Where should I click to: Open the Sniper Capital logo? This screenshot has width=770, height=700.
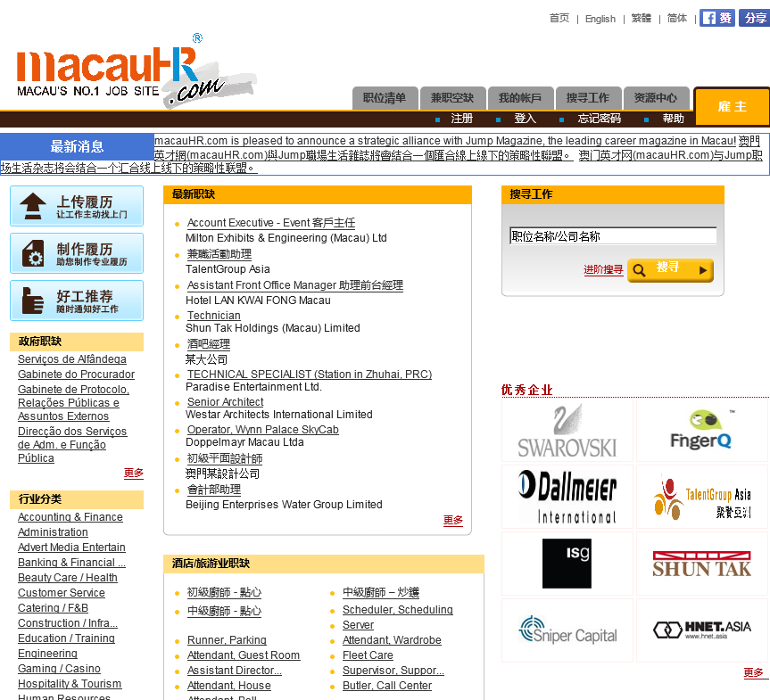(567, 630)
